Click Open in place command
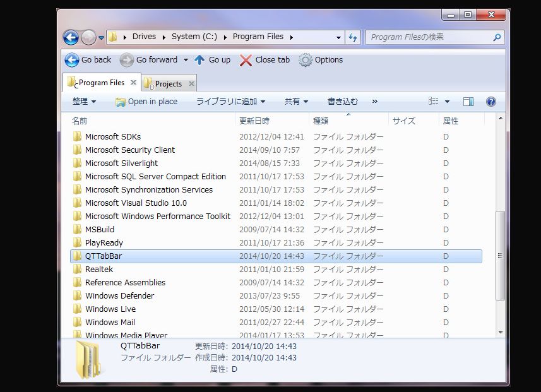Viewport: 541px width, 392px height. 146,102
